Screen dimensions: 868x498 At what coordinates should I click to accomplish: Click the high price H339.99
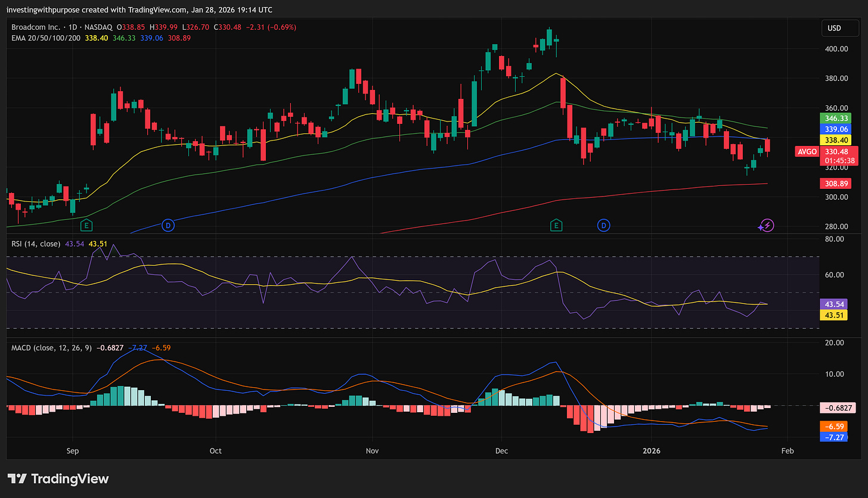(x=164, y=27)
